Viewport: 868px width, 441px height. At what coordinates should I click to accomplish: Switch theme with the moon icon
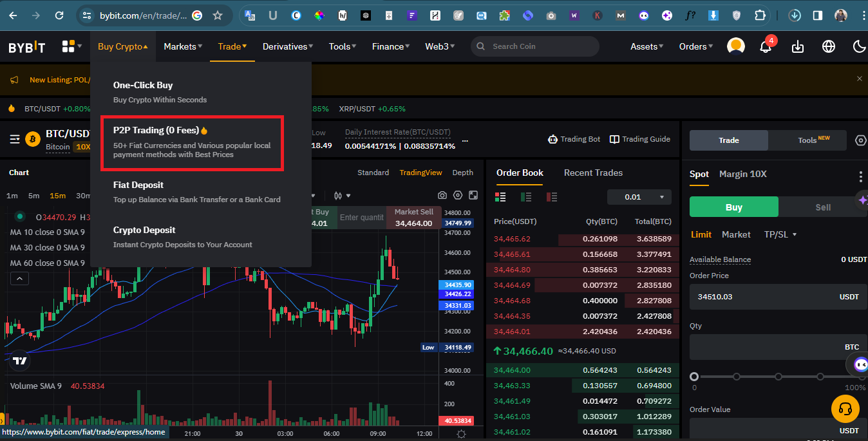[x=859, y=46]
